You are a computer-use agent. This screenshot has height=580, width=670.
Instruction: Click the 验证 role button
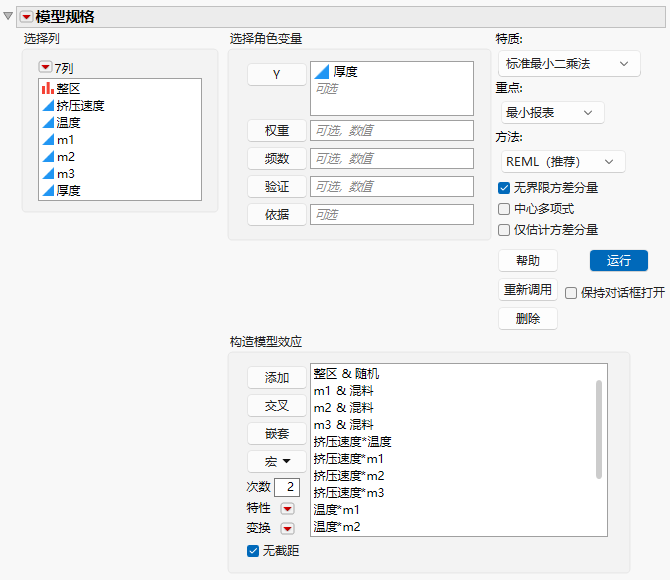point(276,187)
